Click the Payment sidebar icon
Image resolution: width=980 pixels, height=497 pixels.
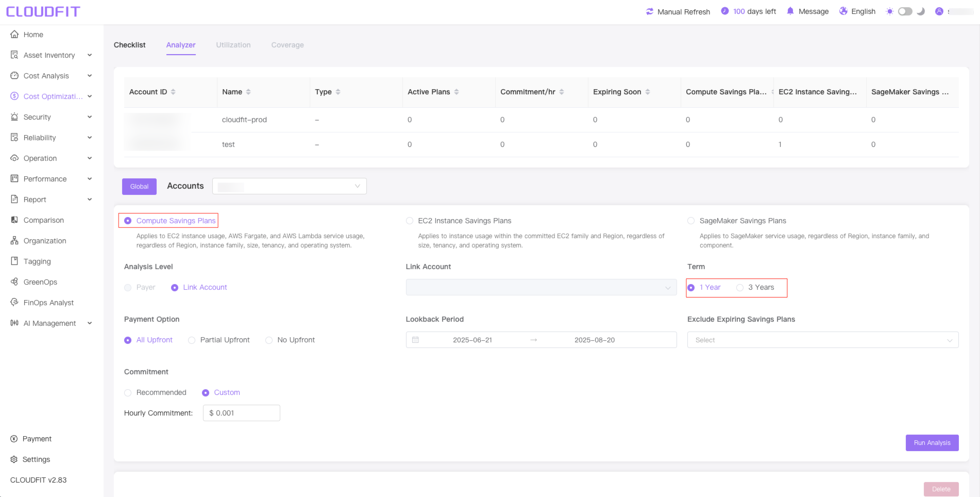tap(14, 439)
